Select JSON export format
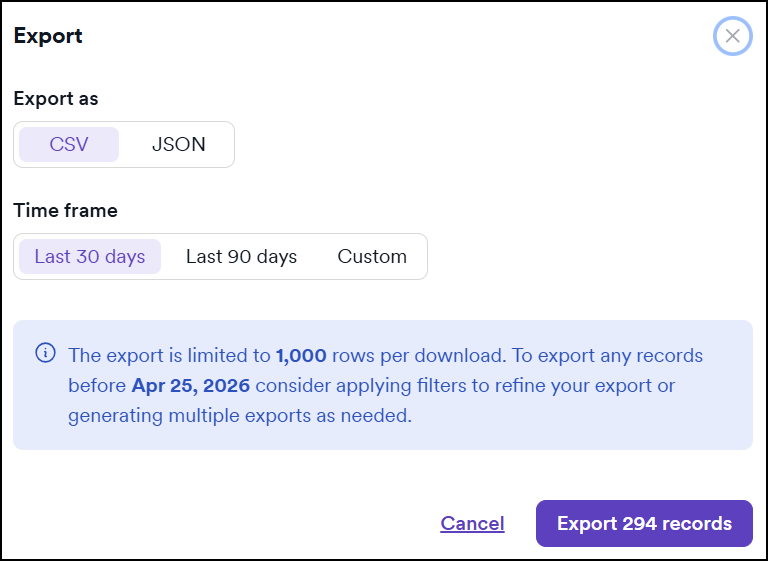 coord(178,145)
